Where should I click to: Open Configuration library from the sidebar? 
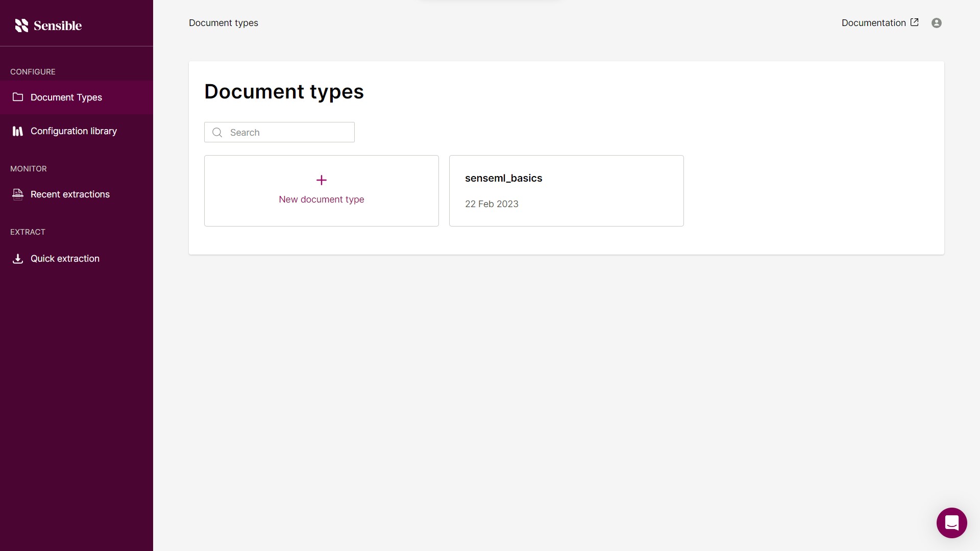pos(73,131)
